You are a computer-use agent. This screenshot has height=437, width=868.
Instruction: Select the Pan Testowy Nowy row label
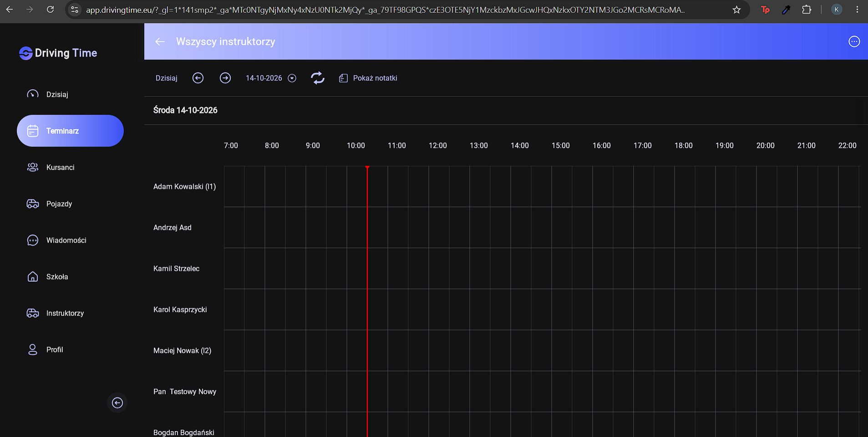click(185, 391)
